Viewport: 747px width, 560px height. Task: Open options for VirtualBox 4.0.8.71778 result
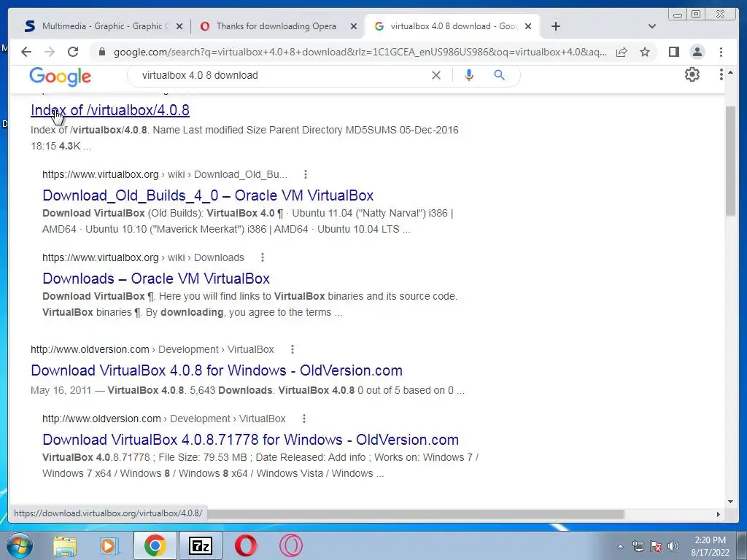(x=304, y=419)
